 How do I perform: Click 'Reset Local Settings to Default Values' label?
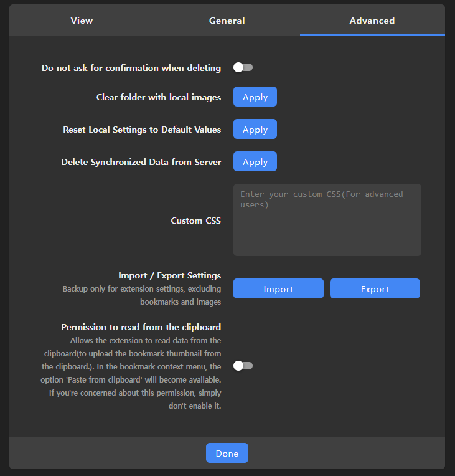tap(142, 130)
